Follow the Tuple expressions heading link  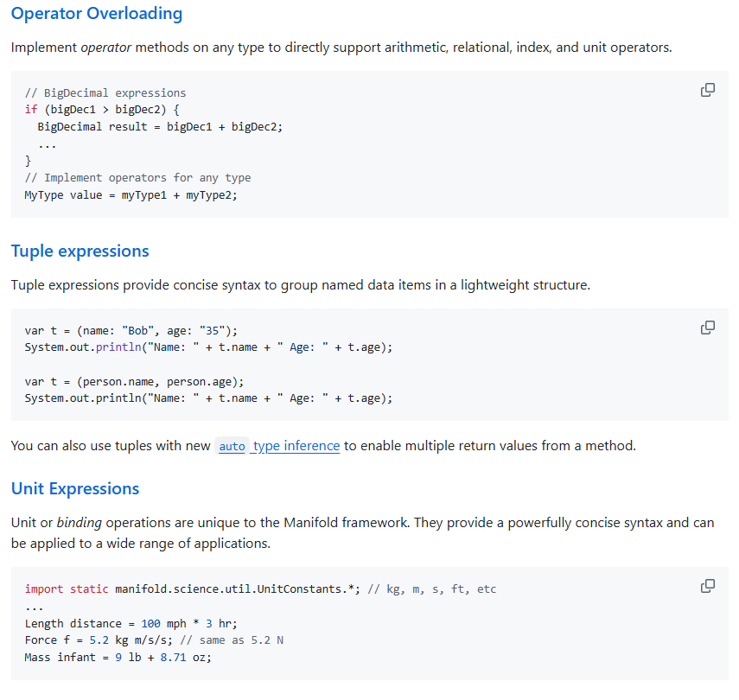(80, 251)
